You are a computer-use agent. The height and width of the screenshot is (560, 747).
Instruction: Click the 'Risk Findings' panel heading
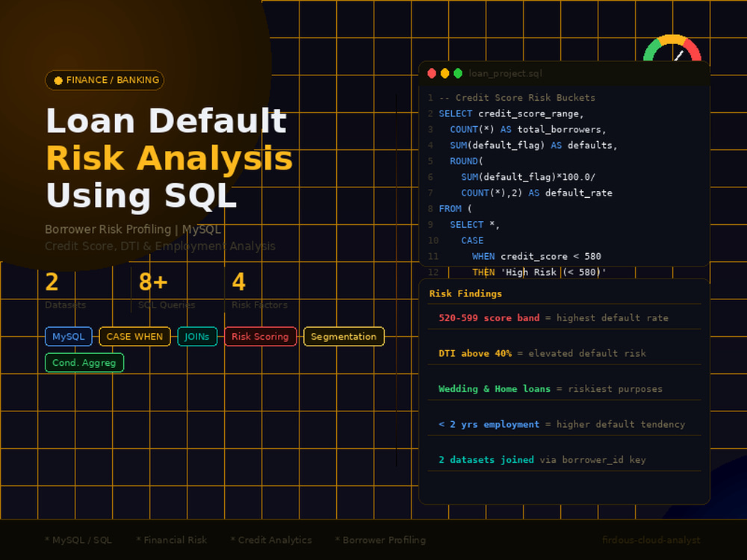(465, 293)
